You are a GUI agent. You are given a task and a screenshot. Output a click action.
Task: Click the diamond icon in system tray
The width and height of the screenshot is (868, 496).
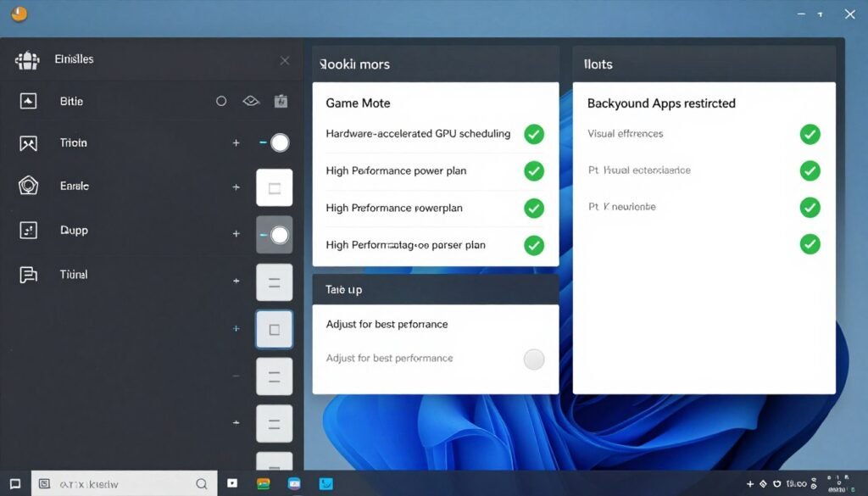coord(764,484)
